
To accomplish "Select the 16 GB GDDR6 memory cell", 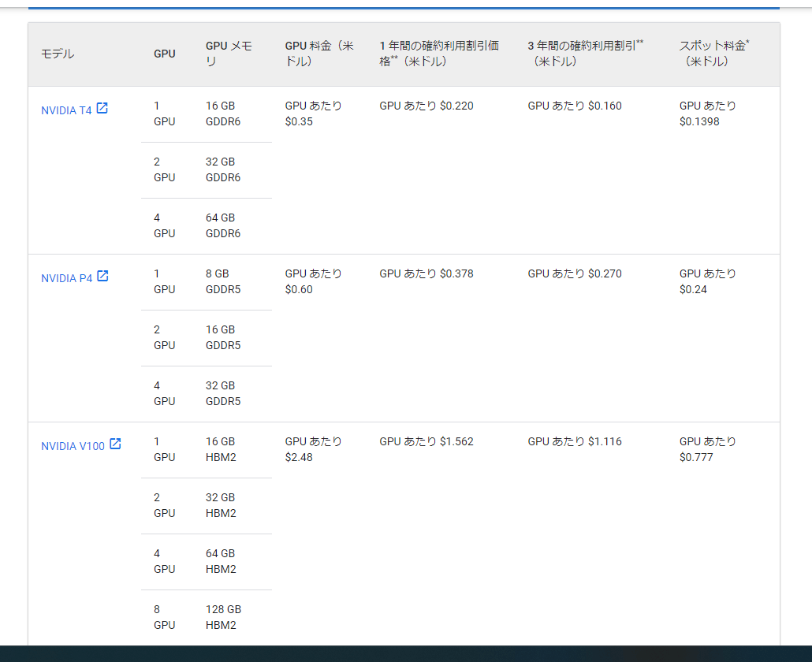I will coord(223,113).
